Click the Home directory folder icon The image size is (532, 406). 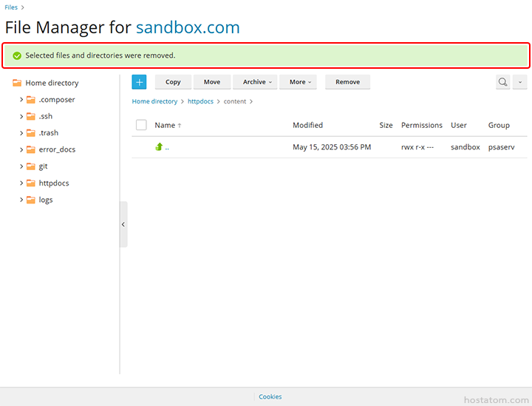[17, 84]
